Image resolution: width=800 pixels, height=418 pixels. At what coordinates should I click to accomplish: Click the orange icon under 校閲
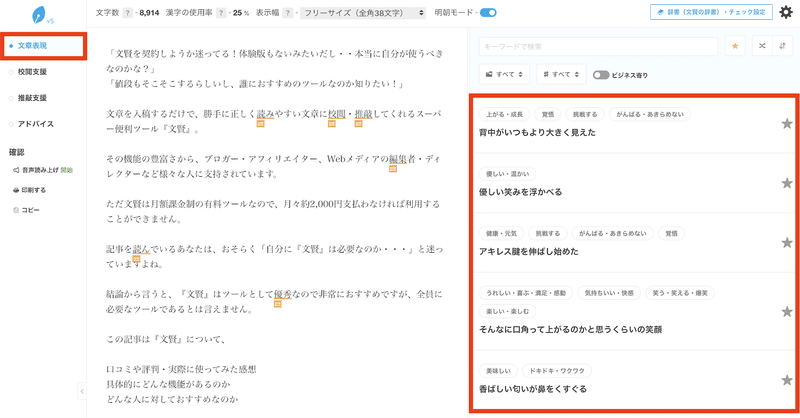[332, 124]
